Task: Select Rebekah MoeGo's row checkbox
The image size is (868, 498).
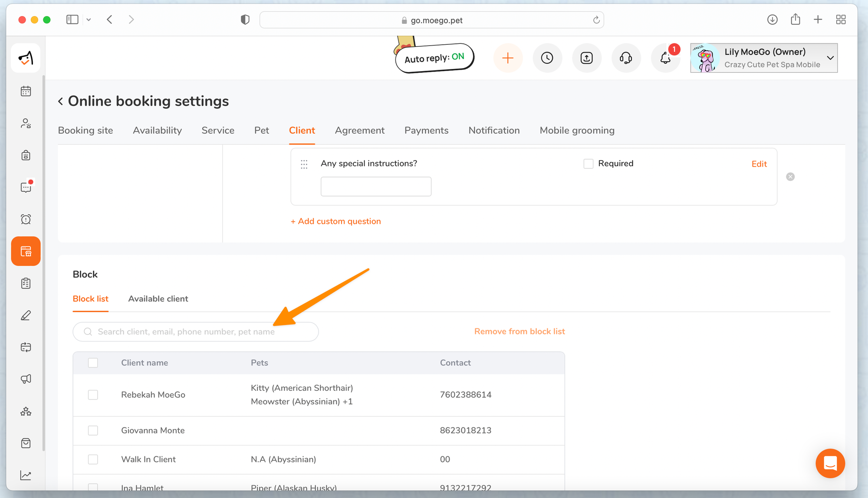Action: coord(93,395)
